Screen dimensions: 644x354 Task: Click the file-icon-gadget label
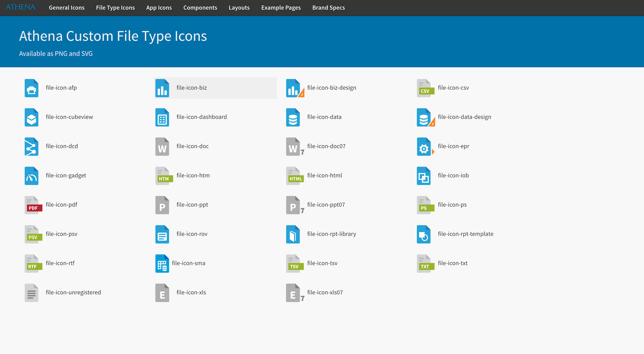point(66,175)
